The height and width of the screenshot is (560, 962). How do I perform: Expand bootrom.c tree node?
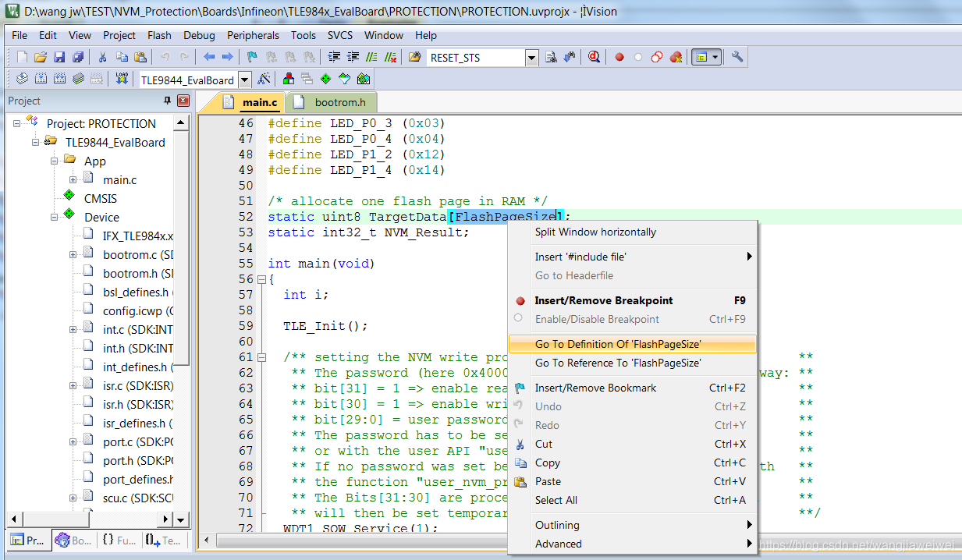pyautogui.click(x=73, y=254)
